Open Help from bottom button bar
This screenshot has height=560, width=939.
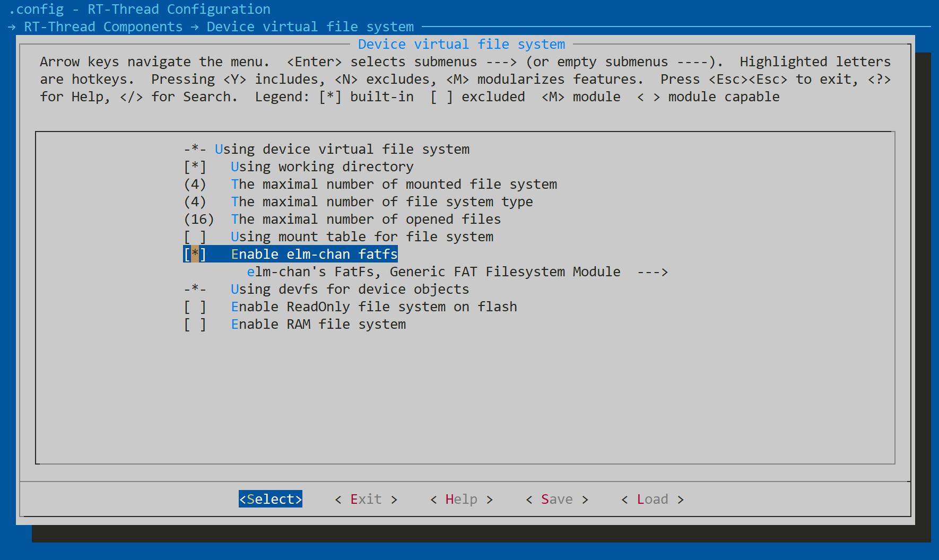point(461,499)
